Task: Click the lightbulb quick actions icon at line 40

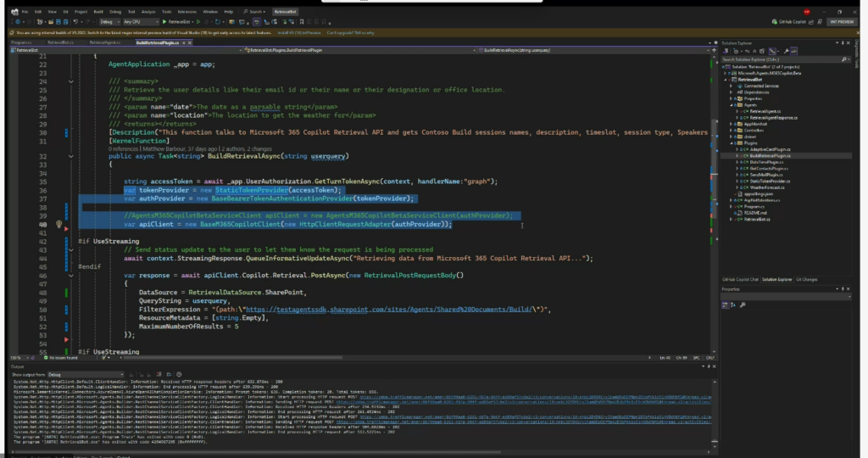Action: pyautogui.click(x=58, y=224)
